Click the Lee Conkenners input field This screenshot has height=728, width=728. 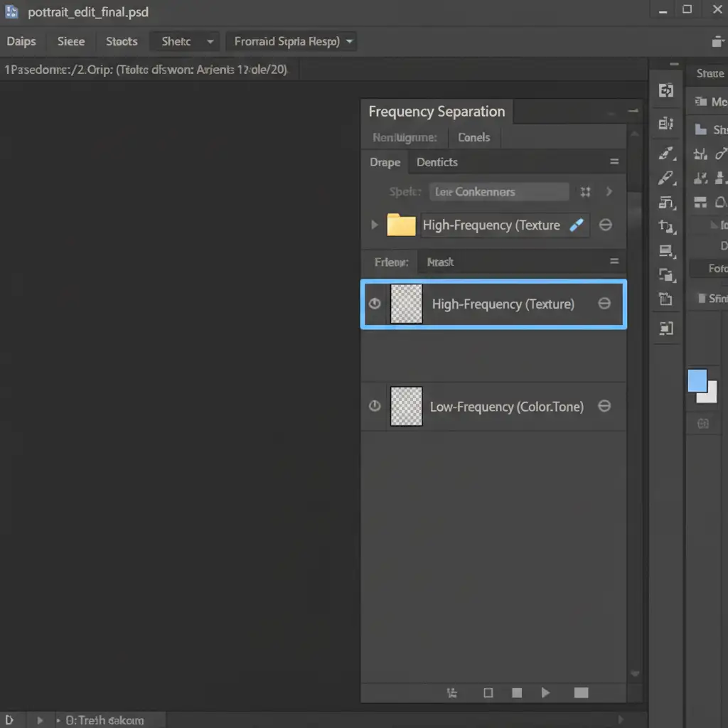click(499, 192)
